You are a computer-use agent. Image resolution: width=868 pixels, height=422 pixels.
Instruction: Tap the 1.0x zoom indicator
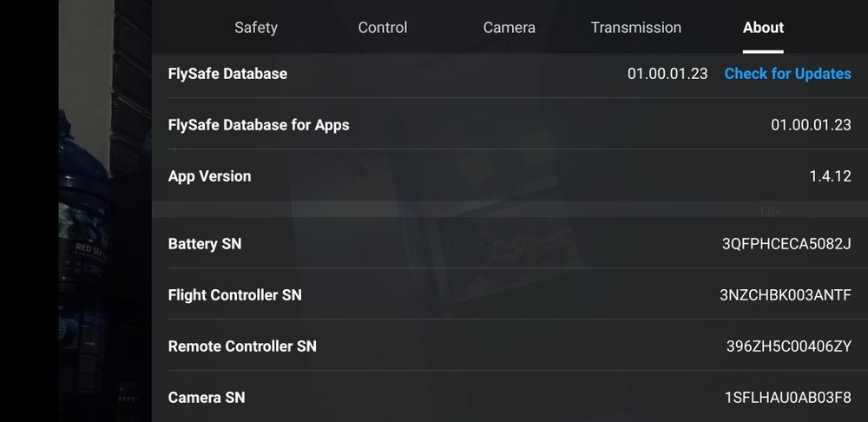pos(769,212)
